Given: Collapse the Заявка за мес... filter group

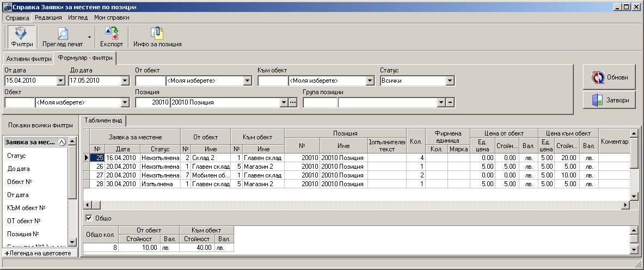Looking at the screenshot, I should tap(62, 142).
